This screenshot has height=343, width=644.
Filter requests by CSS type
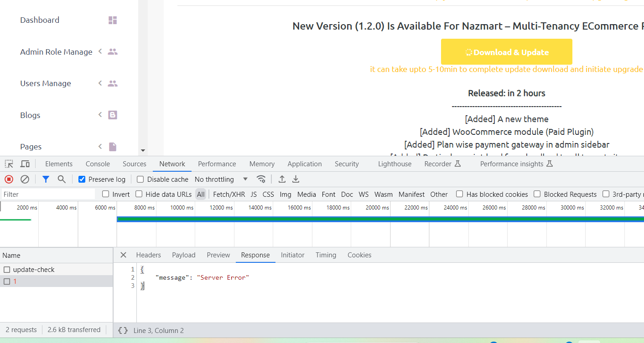(x=268, y=194)
